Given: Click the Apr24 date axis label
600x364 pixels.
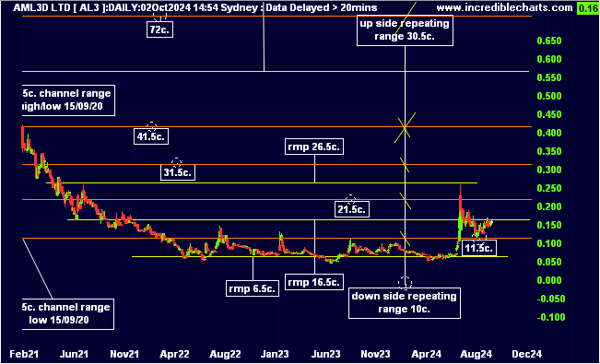Looking at the screenshot, I should (x=427, y=354).
